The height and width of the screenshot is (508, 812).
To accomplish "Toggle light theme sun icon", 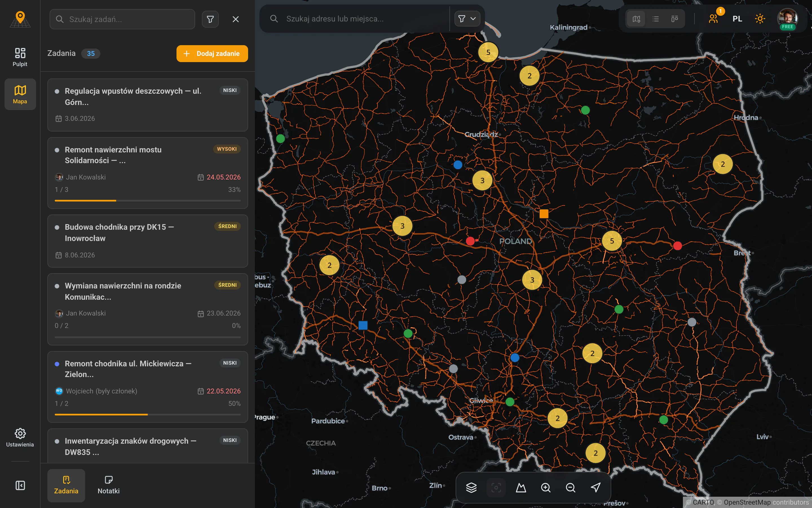I will [760, 19].
